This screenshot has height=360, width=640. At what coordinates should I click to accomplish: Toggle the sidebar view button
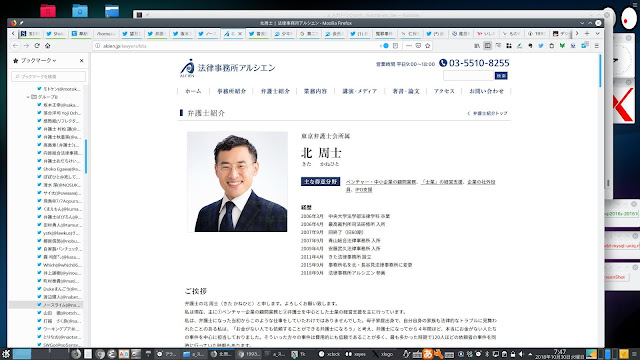point(487,46)
